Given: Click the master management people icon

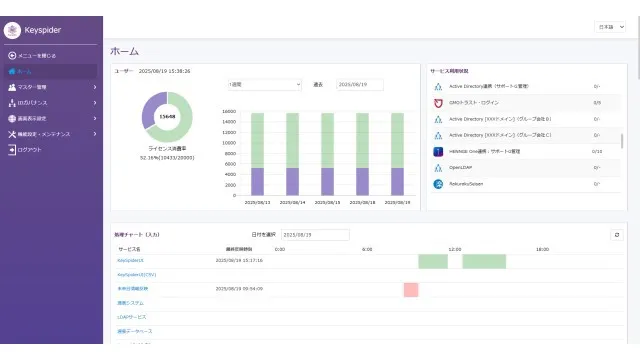Looking at the screenshot, I should pos(12,87).
